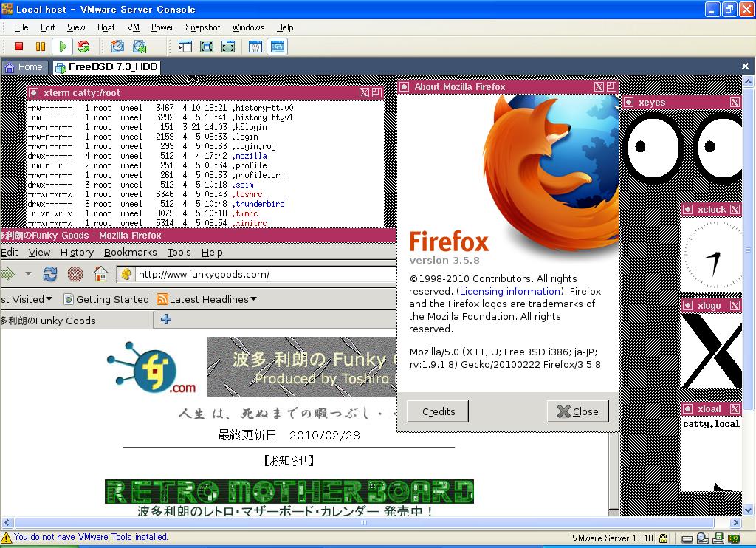Stop page loading in the guest Firefox
Image resolution: width=756 pixels, height=548 pixels.
pyautogui.click(x=75, y=274)
